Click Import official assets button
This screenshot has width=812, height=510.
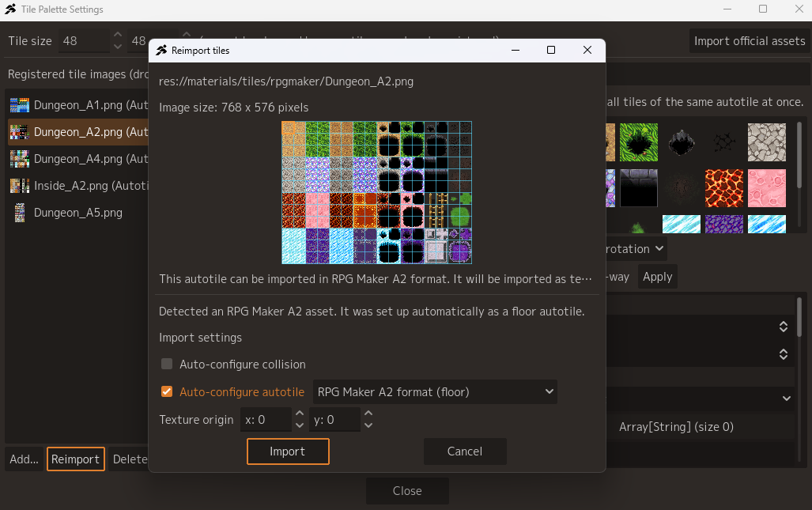coord(750,41)
